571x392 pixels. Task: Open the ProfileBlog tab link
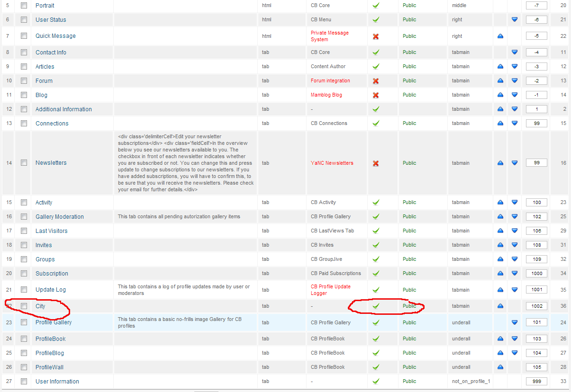point(50,353)
